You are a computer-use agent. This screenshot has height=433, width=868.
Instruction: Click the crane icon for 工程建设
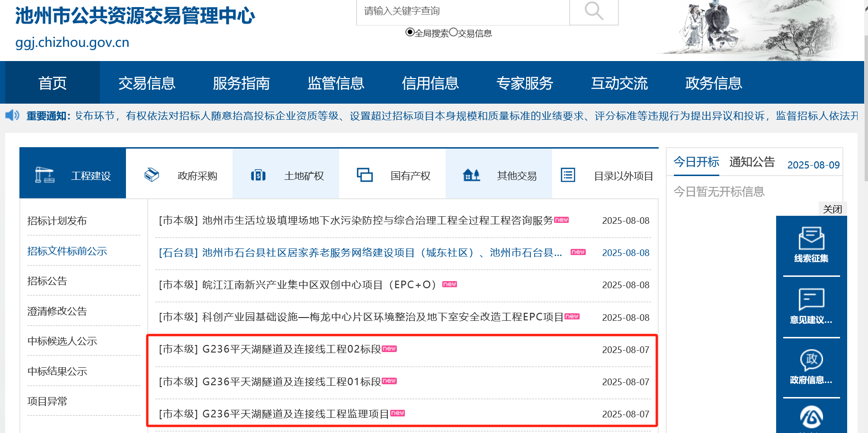(x=45, y=175)
